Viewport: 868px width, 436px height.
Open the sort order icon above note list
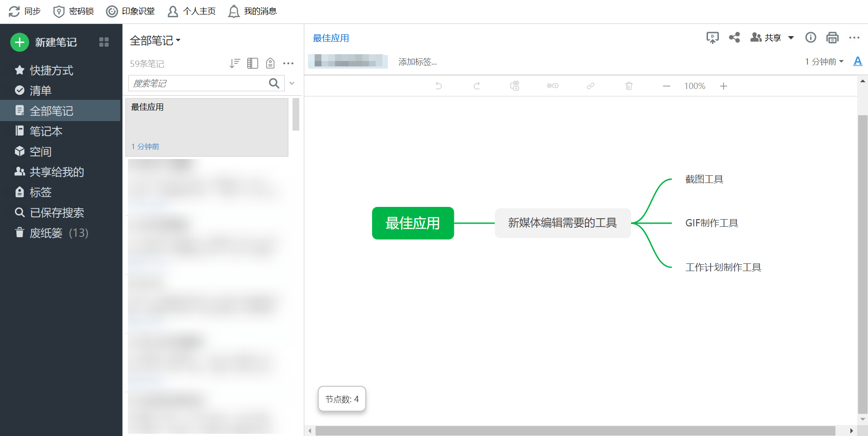pyautogui.click(x=235, y=63)
